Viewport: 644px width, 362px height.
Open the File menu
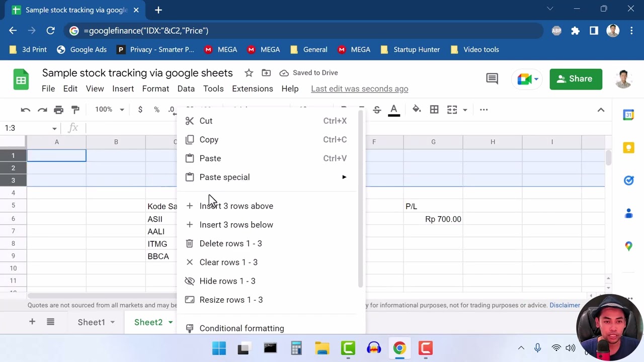(48, 88)
